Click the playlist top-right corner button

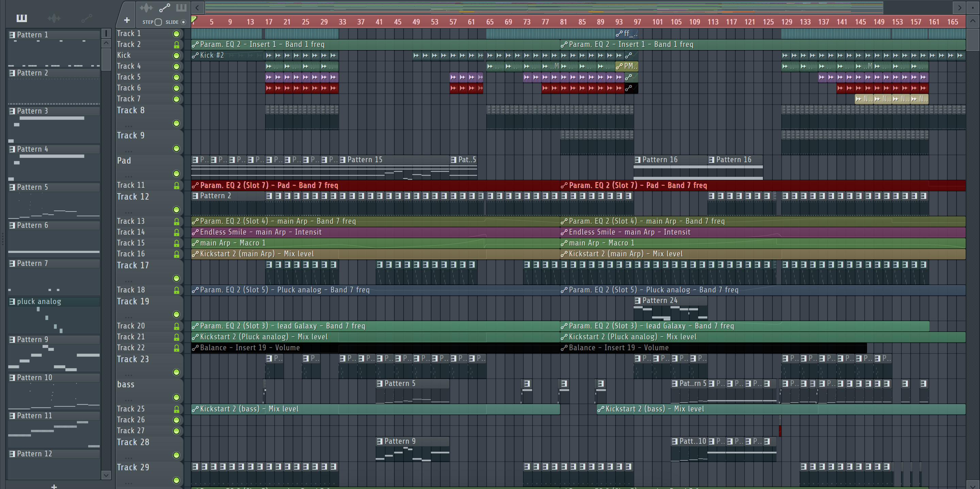coord(973,7)
